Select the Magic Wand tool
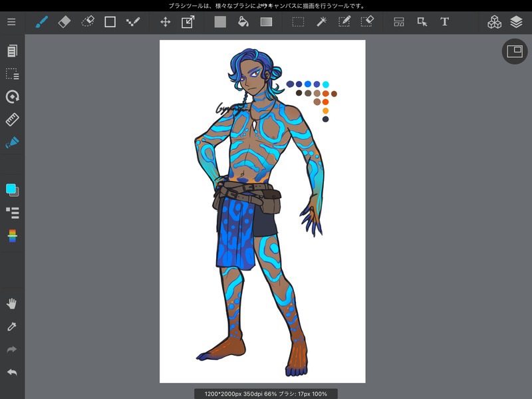 (321, 22)
